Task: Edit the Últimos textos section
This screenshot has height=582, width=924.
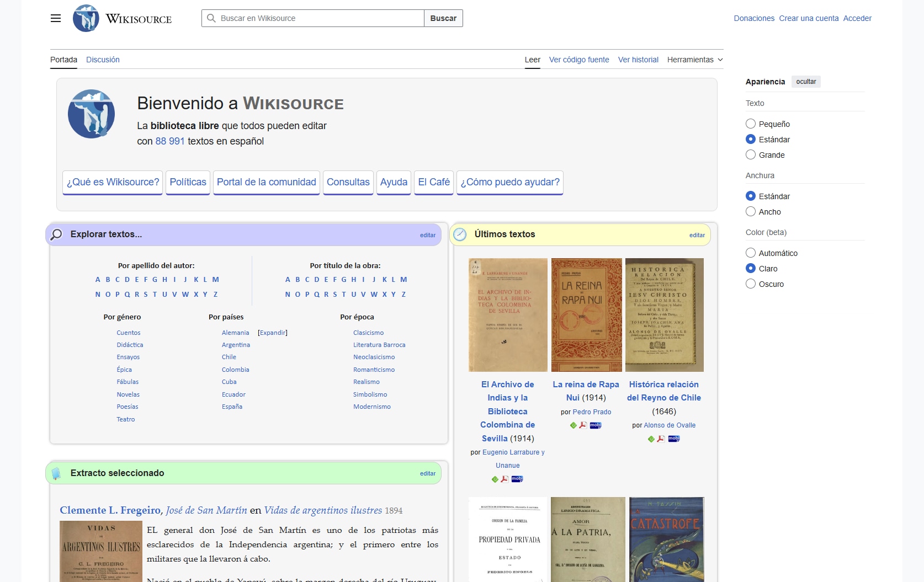Action: coord(697,235)
